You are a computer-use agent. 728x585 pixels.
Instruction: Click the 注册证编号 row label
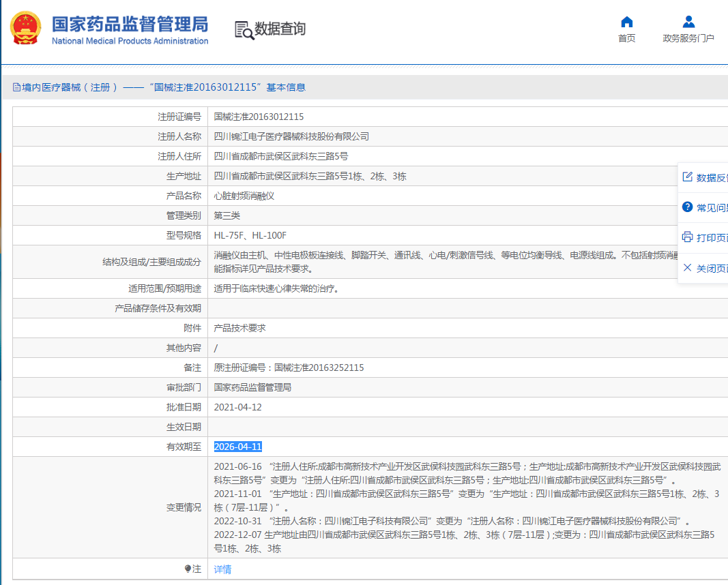179,117
